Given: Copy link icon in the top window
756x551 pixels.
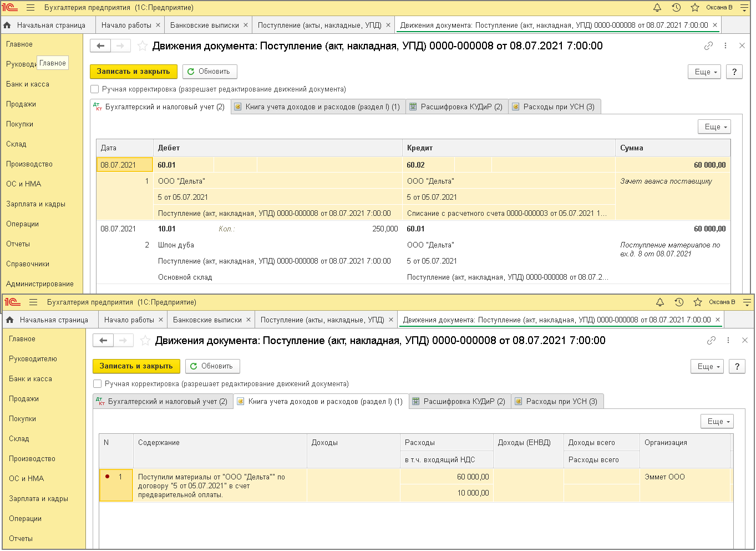Looking at the screenshot, I should (708, 46).
